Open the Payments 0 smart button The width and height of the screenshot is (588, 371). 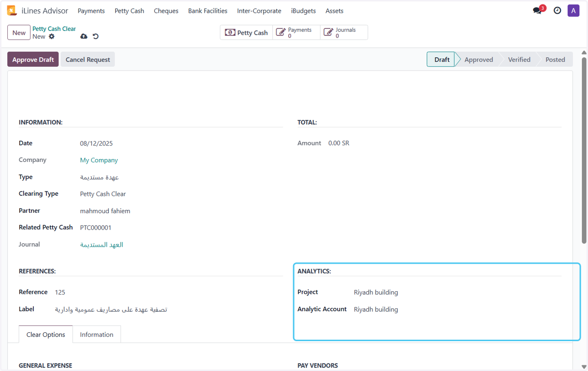click(296, 32)
